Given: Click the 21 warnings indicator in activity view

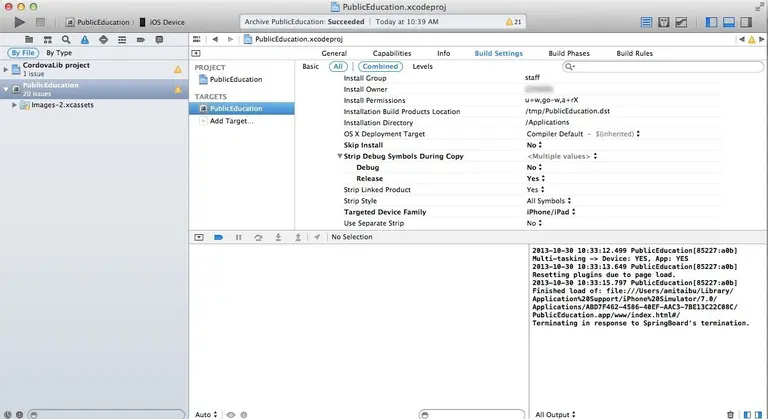Looking at the screenshot, I should [x=513, y=22].
